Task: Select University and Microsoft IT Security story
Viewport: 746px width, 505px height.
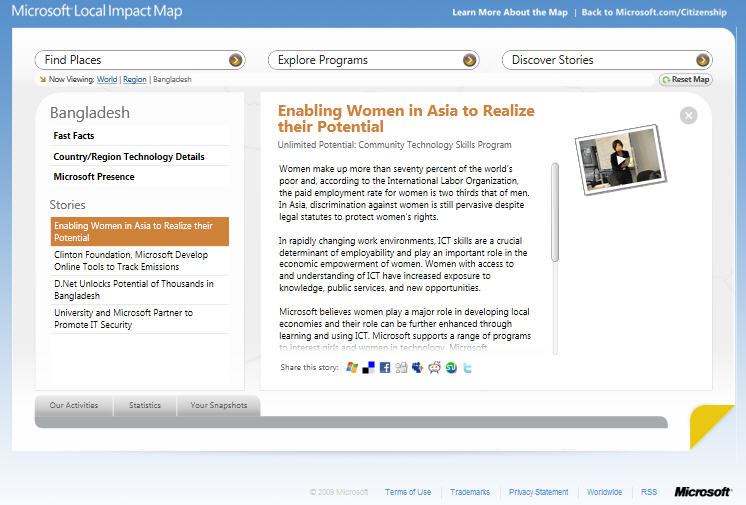Action: [x=139, y=319]
